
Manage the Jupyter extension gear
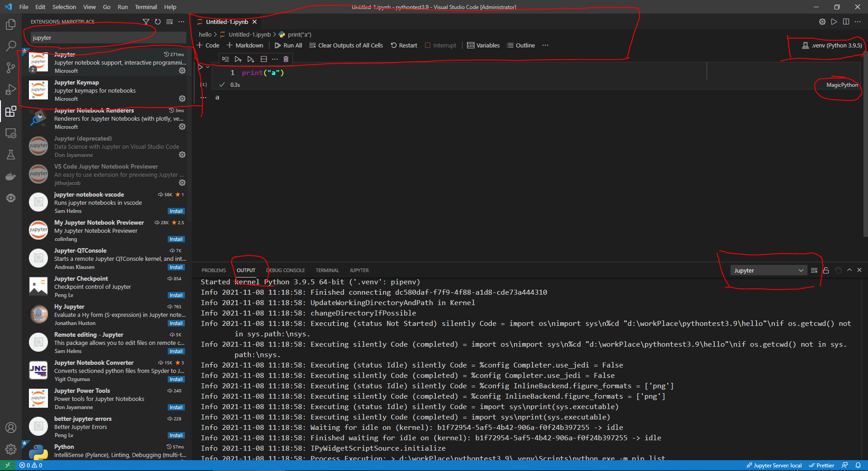[182, 71]
